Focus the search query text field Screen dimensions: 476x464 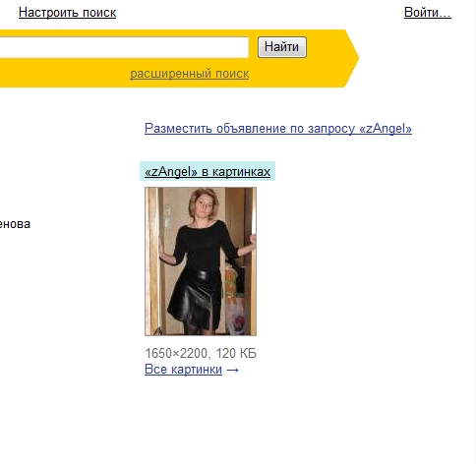pos(124,47)
